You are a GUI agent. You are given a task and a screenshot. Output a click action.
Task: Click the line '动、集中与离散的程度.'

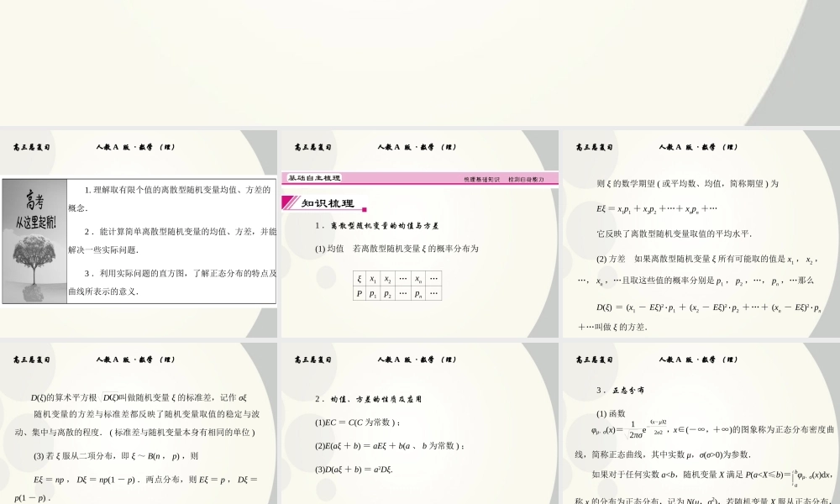coord(135,432)
